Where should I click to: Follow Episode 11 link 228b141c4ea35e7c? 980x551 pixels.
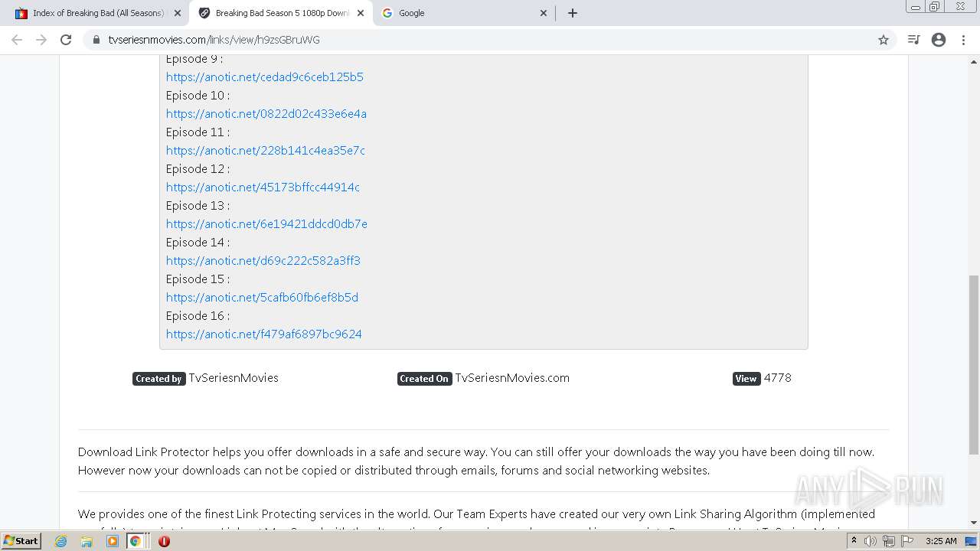tap(266, 150)
